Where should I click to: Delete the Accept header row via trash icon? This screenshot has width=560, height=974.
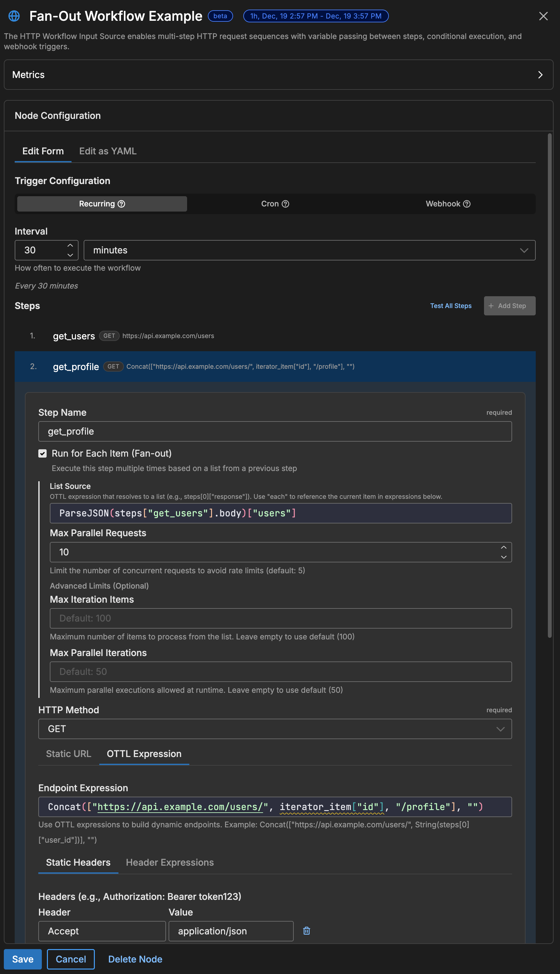point(306,931)
